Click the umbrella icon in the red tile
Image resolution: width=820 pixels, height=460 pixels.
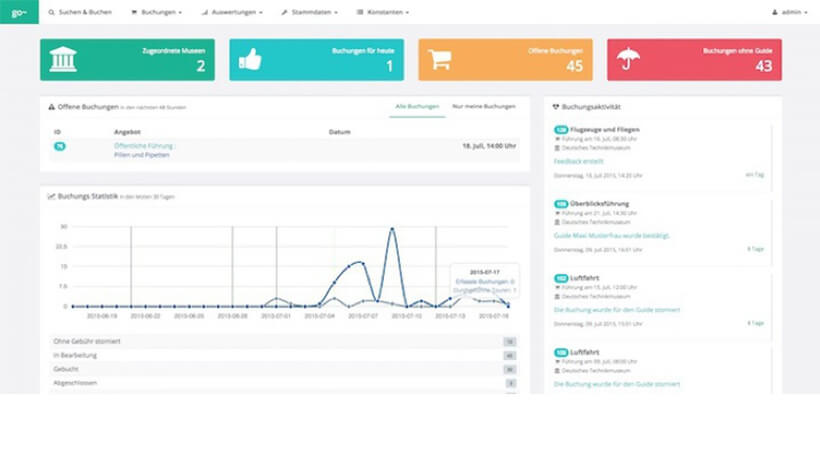(628, 60)
